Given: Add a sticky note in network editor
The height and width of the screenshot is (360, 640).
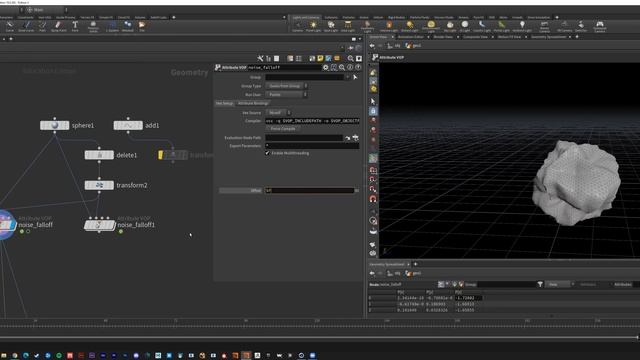Looking at the screenshot, I should point(320,59).
